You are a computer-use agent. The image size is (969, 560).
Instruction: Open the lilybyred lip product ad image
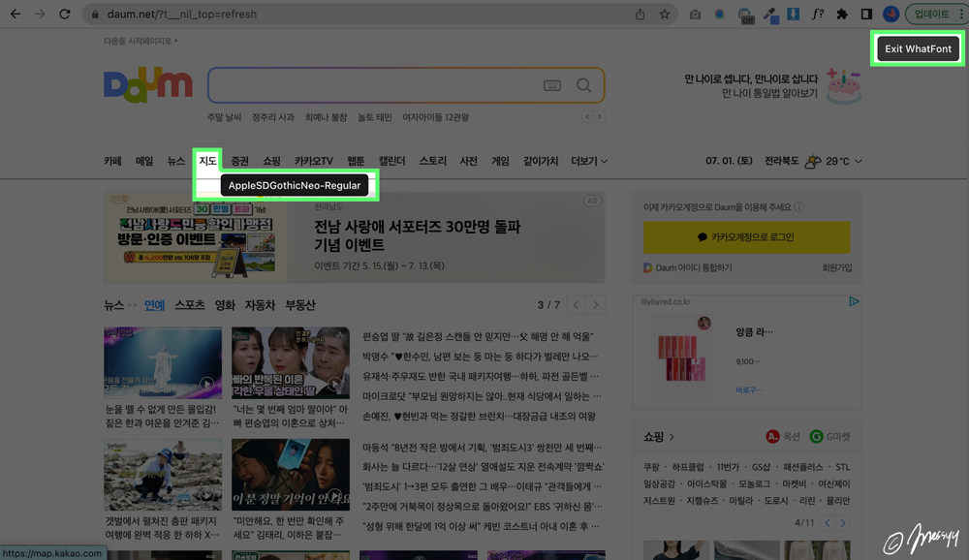click(682, 358)
